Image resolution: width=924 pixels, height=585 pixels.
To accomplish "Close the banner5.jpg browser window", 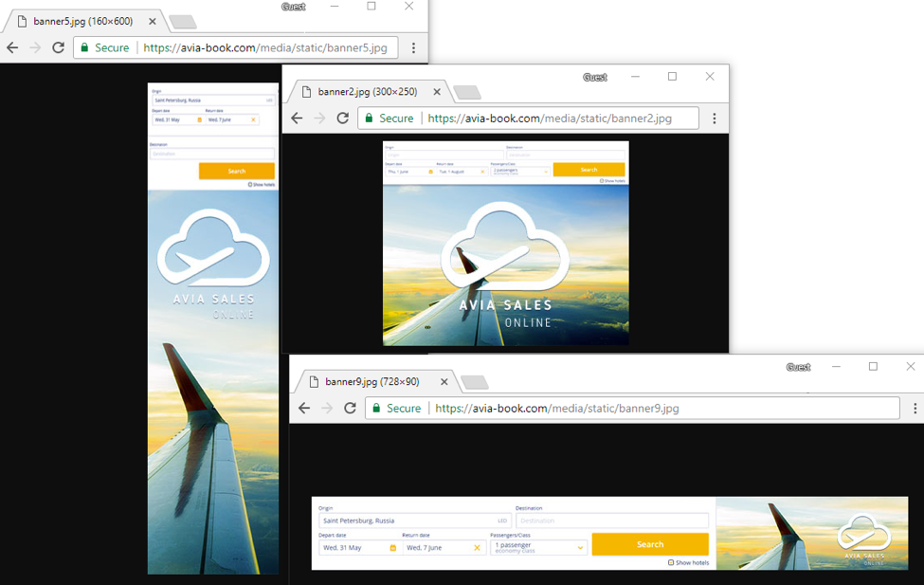I will point(409,6).
